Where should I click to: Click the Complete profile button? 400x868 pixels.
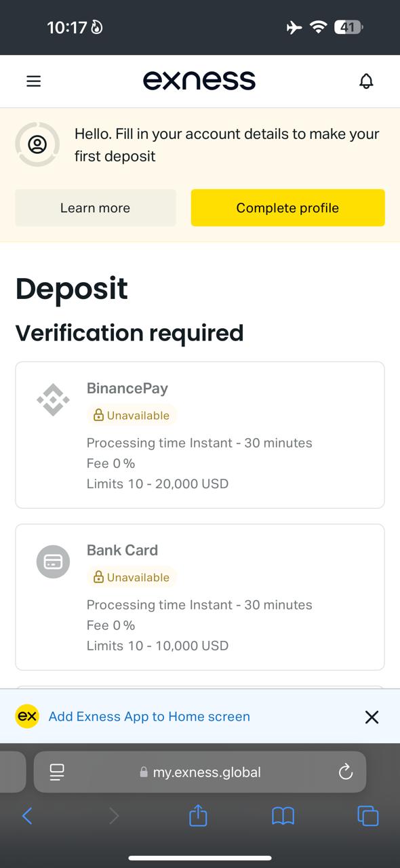[287, 208]
